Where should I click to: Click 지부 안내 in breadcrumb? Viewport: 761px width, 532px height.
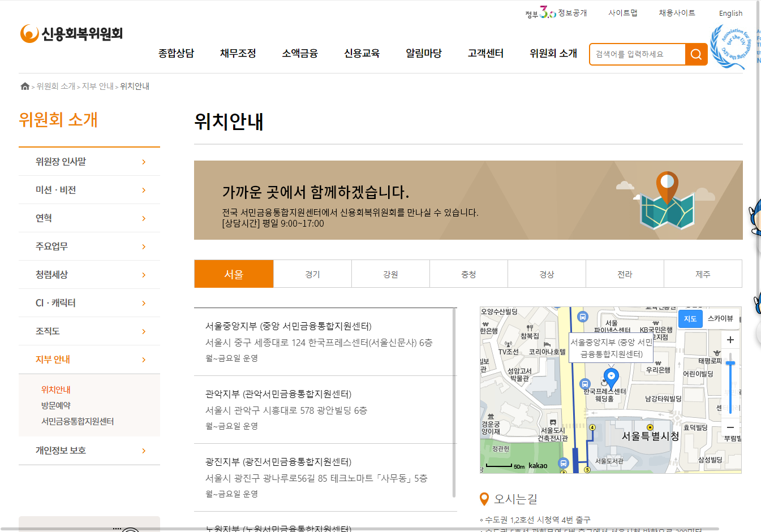pos(98,86)
